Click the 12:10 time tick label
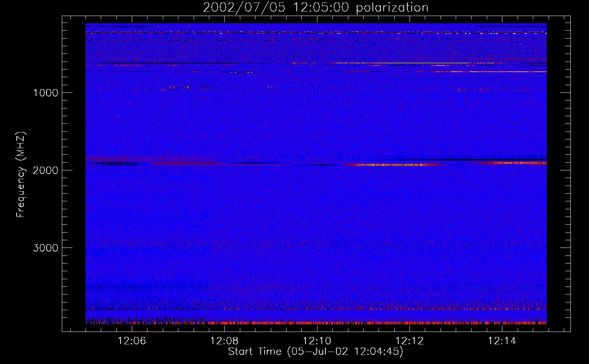This screenshot has height=364, width=589. click(x=317, y=341)
